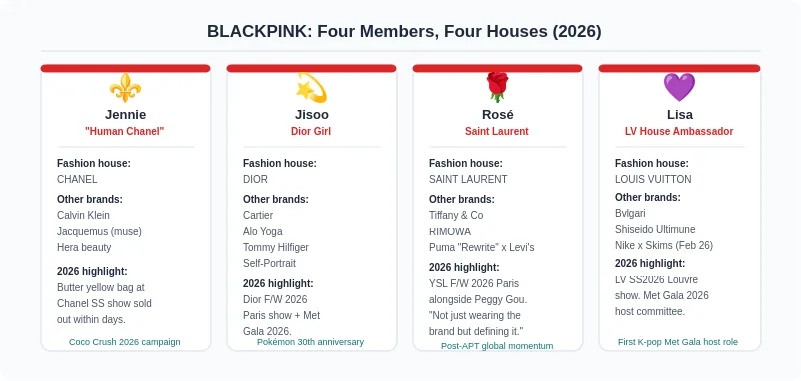Click First K-pop Met Gala host role
The width and height of the screenshot is (801, 381).
678,342
